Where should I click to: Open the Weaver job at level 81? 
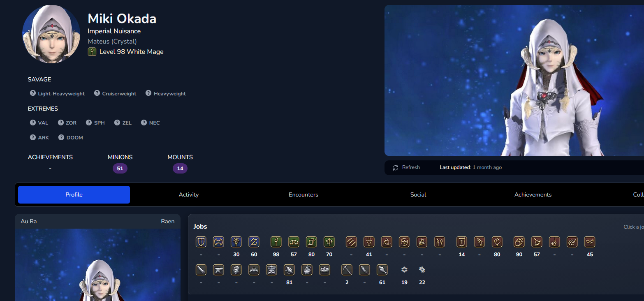(x=289, y=270)
